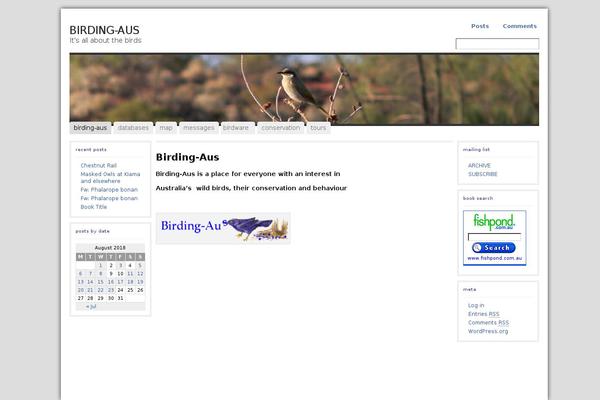Open the Book Title post

point(94,207)
